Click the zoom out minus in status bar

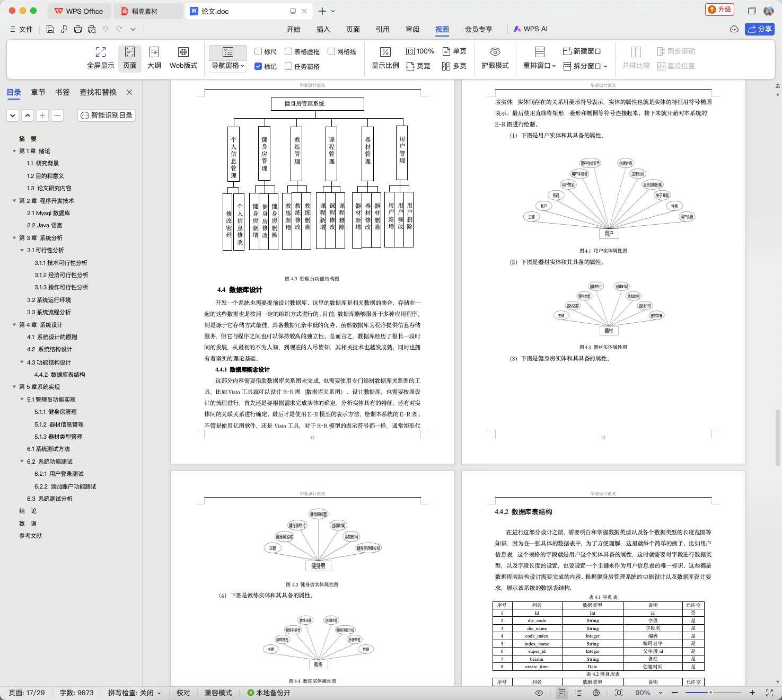click(x=675, y=693)
